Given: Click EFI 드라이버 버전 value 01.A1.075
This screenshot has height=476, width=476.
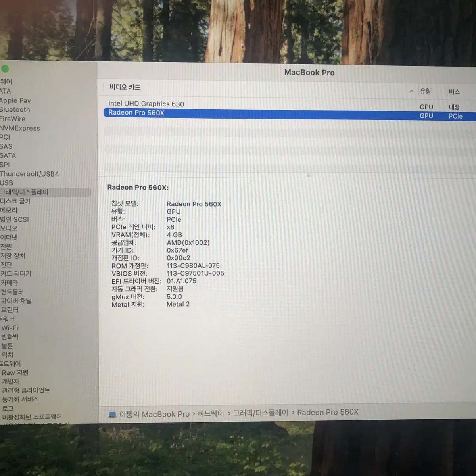Looking at the screenshot, I should click(x=181, y=281).
